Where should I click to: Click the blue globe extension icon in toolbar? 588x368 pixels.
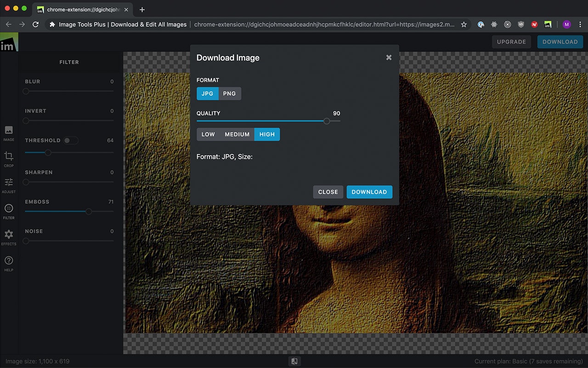[x=481, y=24]
